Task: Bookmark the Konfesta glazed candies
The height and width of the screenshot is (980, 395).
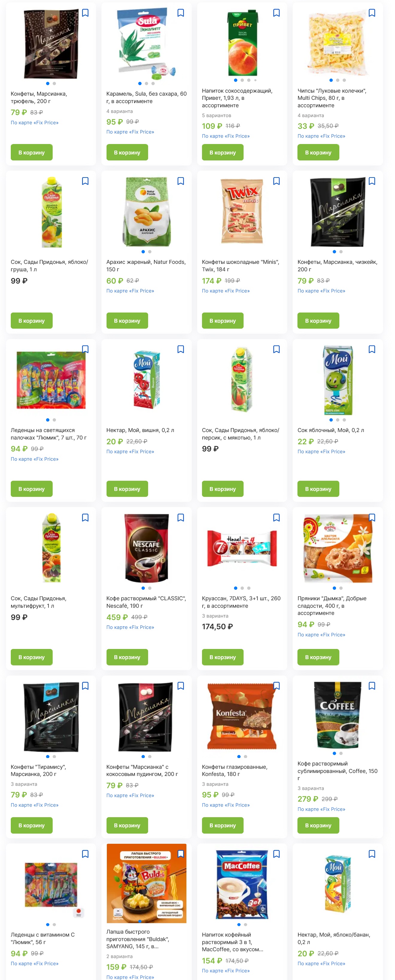Action: tap(276, 685)
